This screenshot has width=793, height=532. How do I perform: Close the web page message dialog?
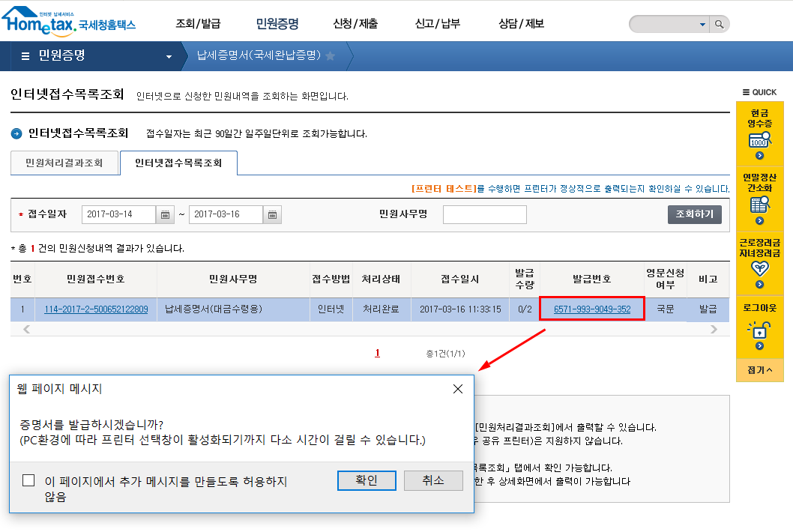(x=458, y=389)
